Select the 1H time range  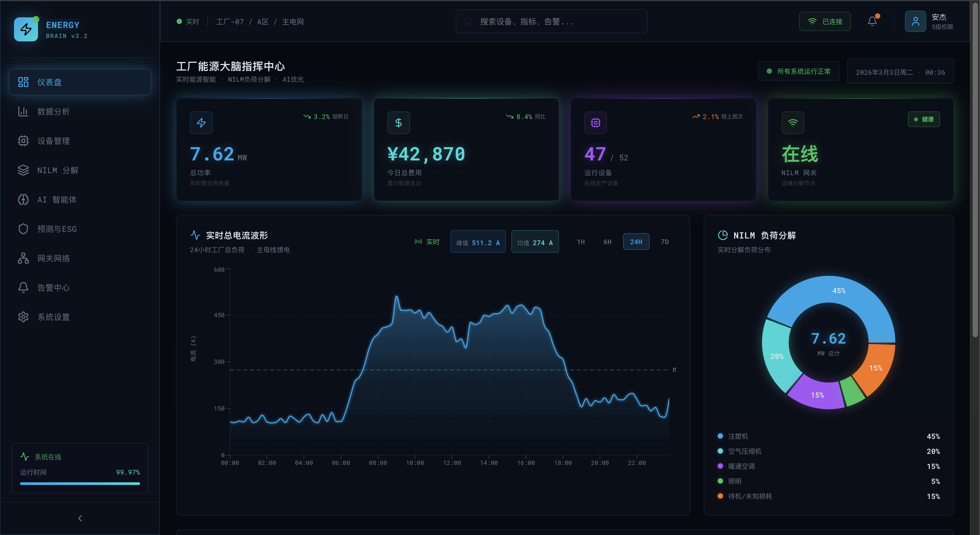click(581, 242)
